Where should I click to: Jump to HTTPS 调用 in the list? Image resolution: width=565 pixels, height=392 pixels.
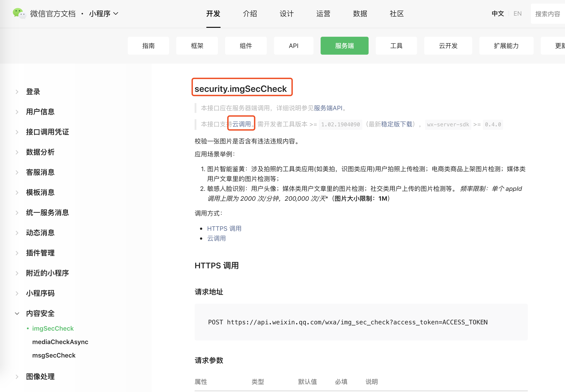(x=224, y=229)
